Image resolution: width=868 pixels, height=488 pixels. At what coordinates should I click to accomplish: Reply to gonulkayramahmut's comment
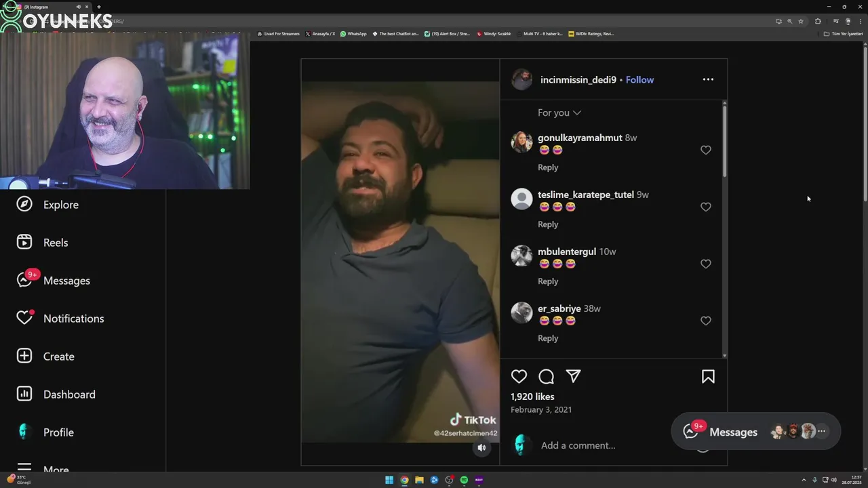(x=548, y=167)
